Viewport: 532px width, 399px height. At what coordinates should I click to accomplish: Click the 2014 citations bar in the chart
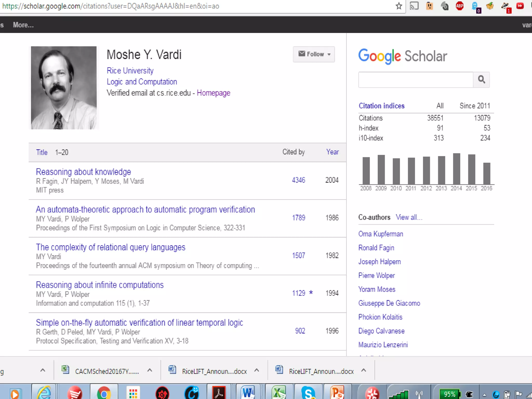tap(456, 169)
